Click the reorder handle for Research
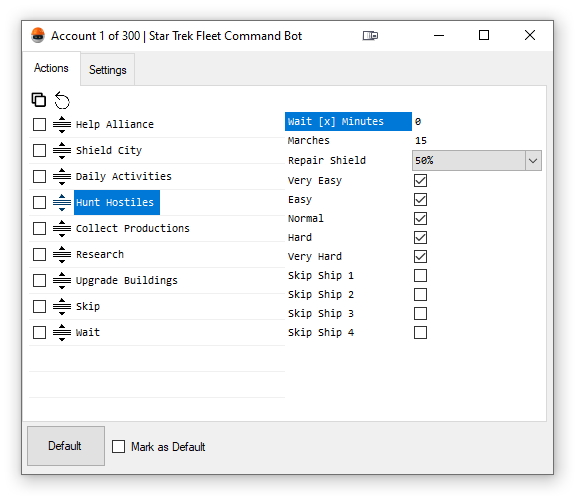The height and width of the screenshot is (496, 577). tap(62, 255)
